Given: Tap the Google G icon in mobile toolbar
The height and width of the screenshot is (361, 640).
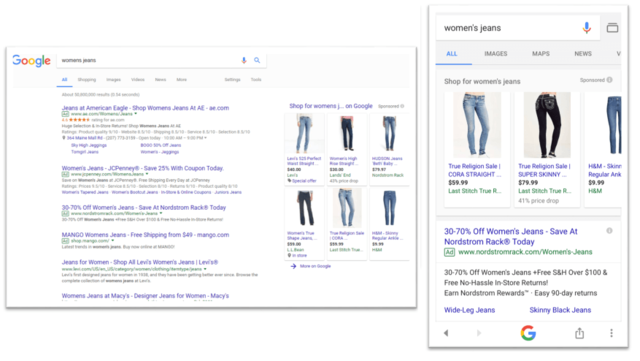Looking at the screenshot, I should coord(528,333).
